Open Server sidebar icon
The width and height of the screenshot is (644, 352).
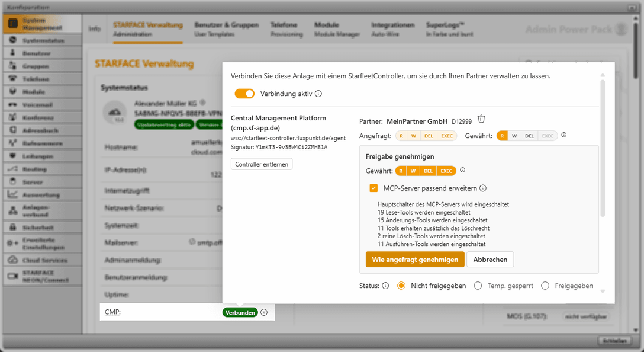[13, 181]
